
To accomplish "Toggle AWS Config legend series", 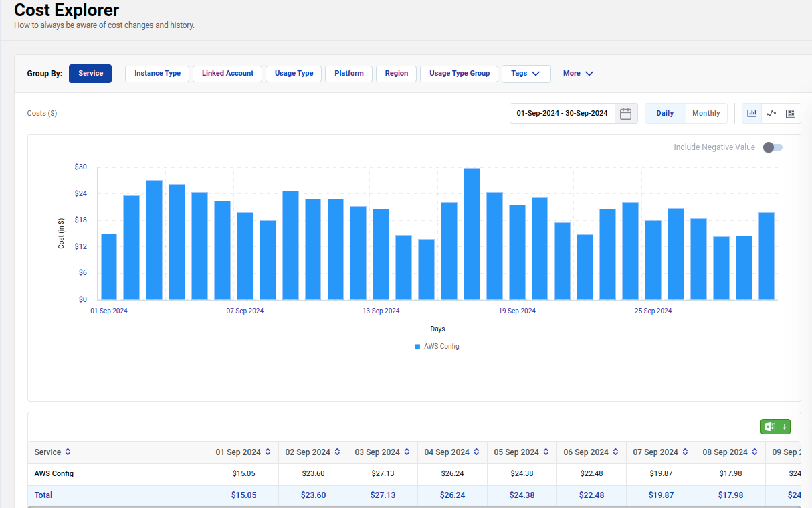I will [x=437, y=347].
